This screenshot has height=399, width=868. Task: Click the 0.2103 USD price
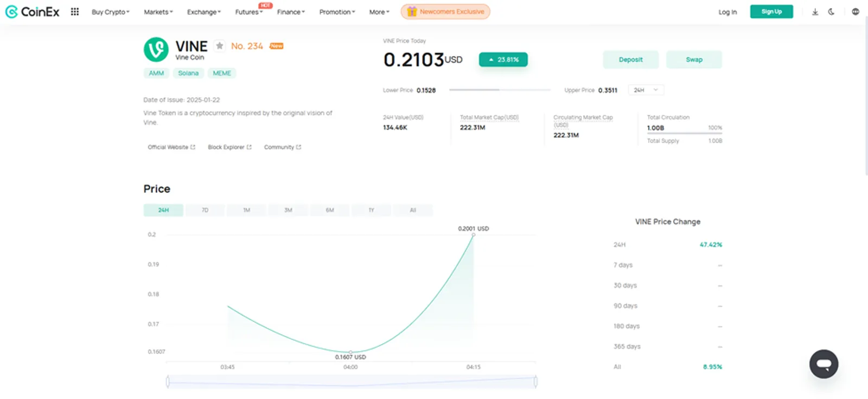click(x=423, y=60)
